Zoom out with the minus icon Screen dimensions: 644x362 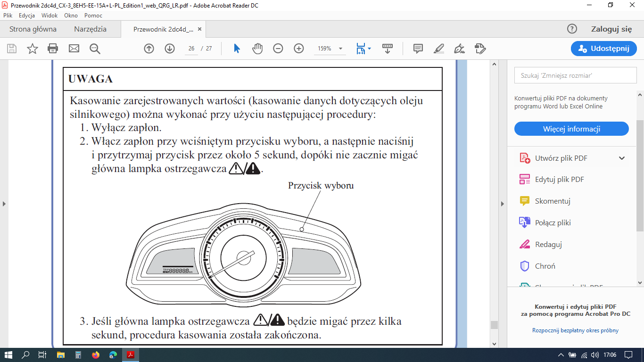pos(278,49)
